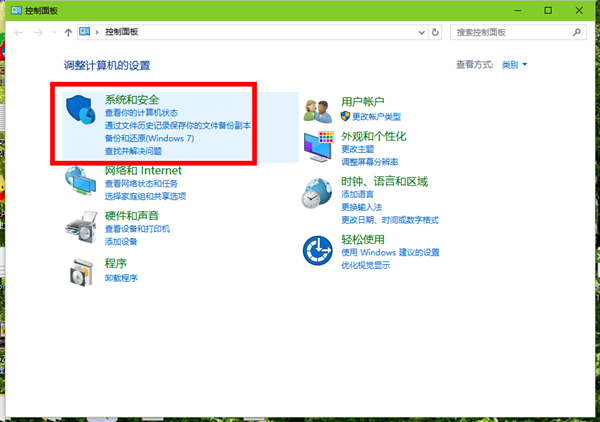Screen dimensions: 600x422
Task: Click the 添加设备 link
Action: tap(121, 241)
